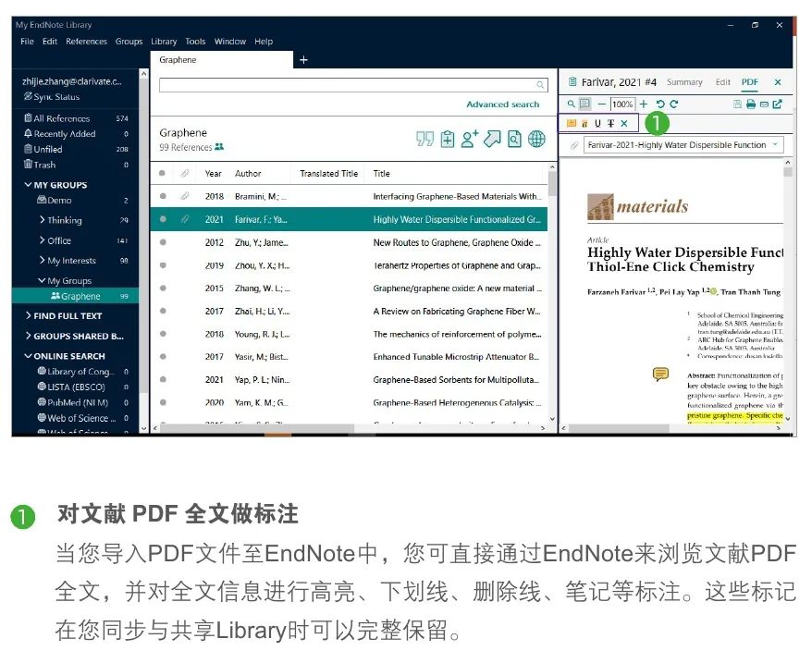Click the Add Reference clipboard icon

pyautogui.click(x=448, y=139)
